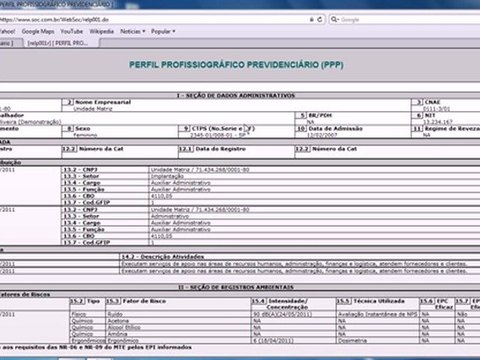Click the URL address field
The height and width of the screenshot is (360, 480).
(153, 20)
